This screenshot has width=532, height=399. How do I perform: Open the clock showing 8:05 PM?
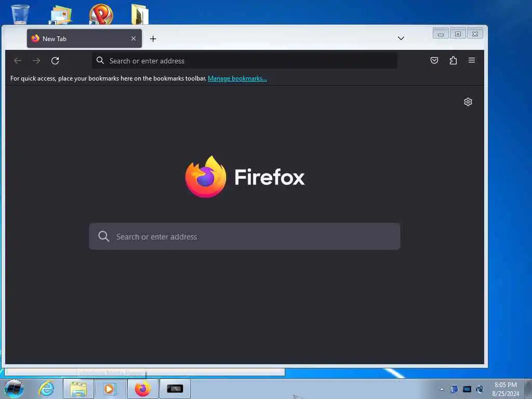click(x=506, y=389)
